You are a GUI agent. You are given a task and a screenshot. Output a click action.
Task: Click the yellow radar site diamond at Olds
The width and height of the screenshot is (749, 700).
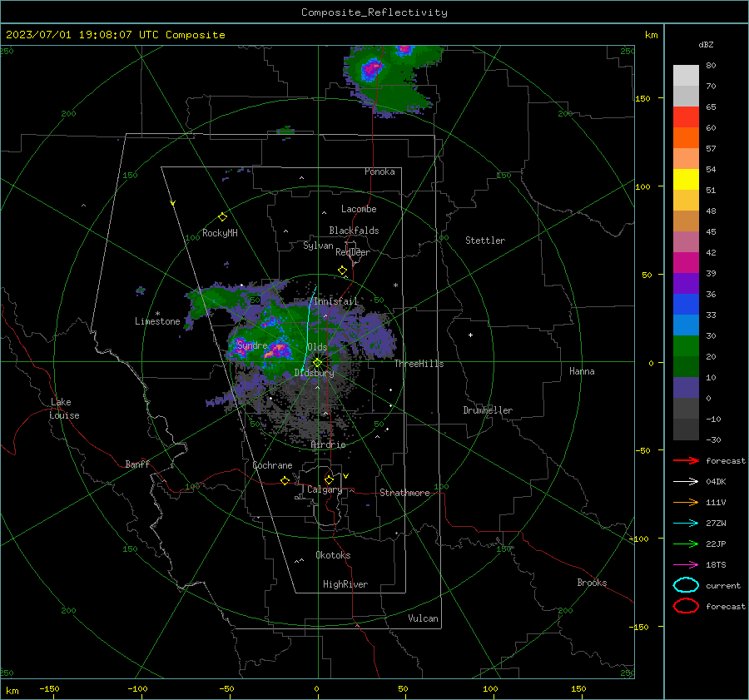(317, 363)
